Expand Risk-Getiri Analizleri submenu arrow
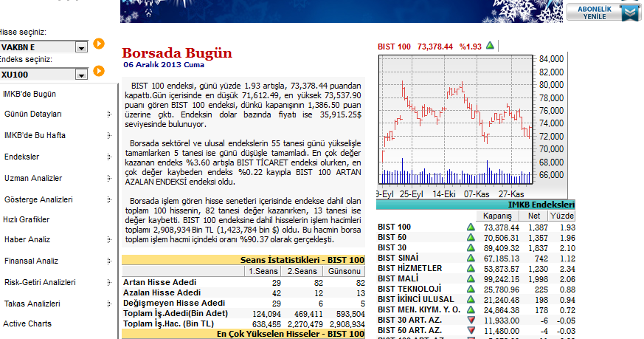The width and height of the screenshot is (644, 339). pos(109,282)
